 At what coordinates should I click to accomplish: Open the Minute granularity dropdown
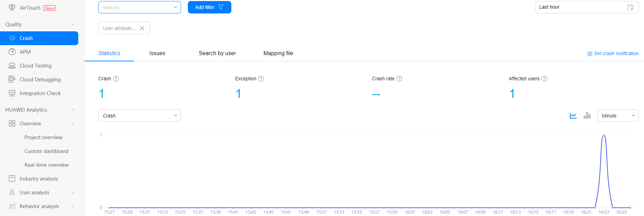617,116
